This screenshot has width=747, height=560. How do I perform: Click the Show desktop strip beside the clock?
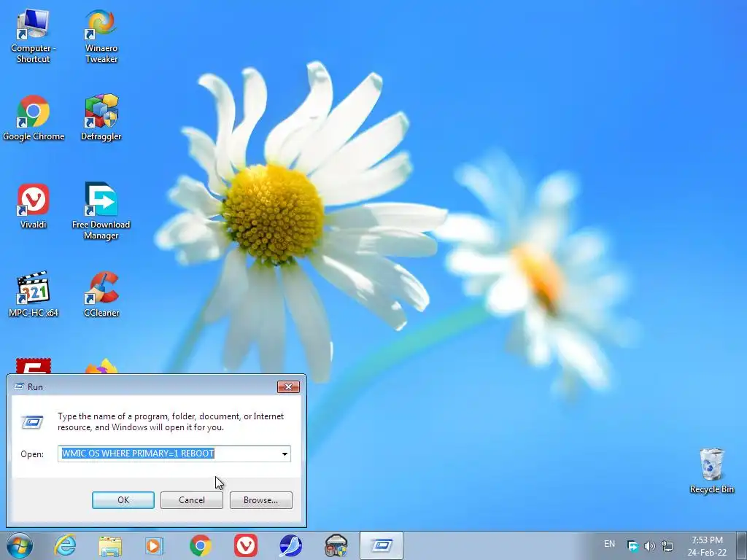point(743,545)
